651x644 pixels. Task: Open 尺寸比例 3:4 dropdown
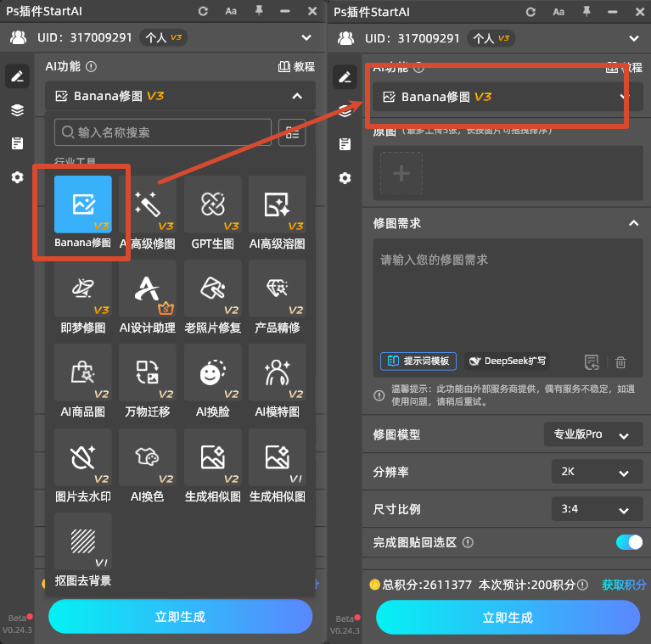click(x=597, y=509)
